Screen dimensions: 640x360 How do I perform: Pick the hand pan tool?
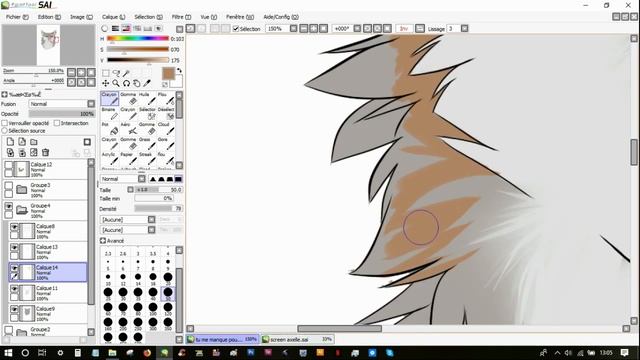tap(137, 83)
